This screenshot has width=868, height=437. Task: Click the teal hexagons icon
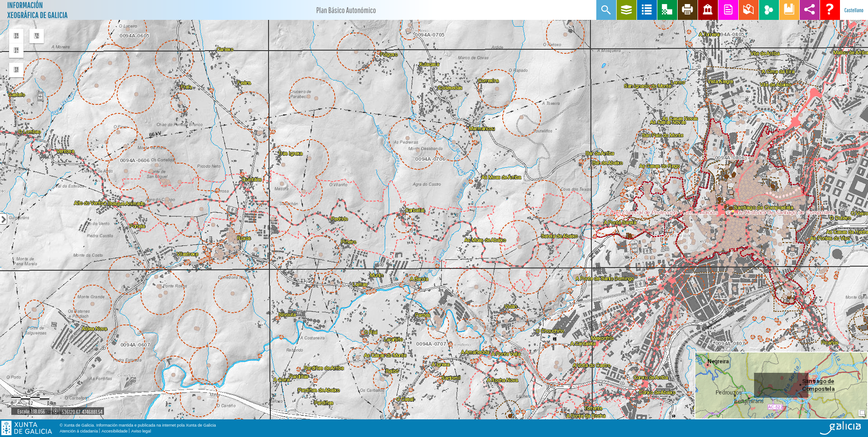(769, 10)
